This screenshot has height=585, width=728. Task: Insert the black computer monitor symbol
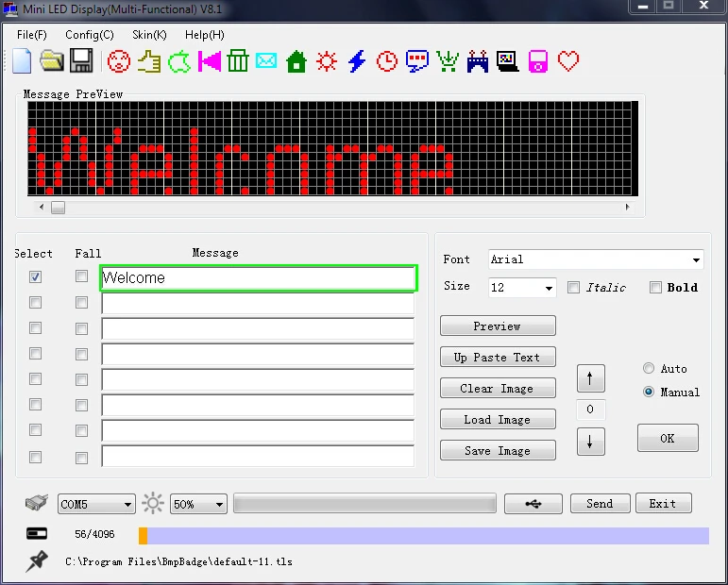click(507, 61)
